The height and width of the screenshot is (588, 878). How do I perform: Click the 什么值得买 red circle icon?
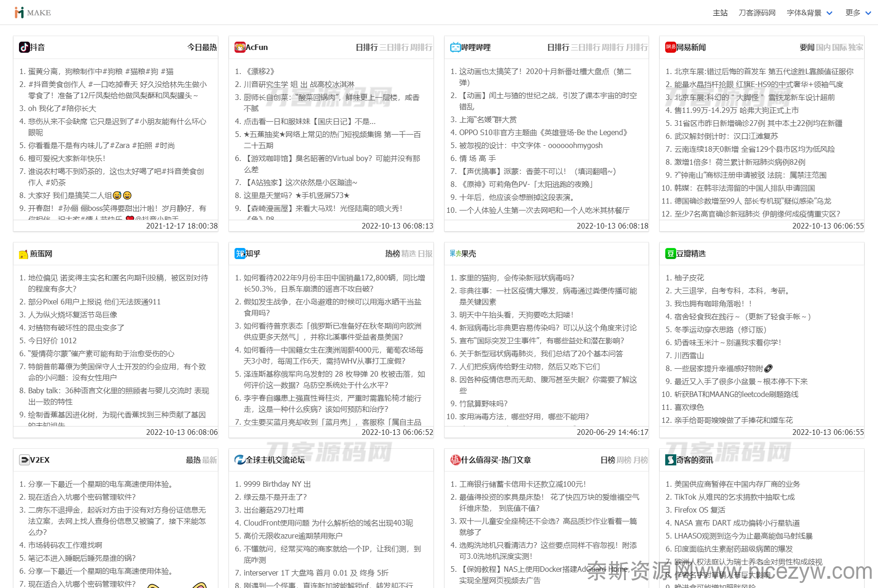click(456, 460)
